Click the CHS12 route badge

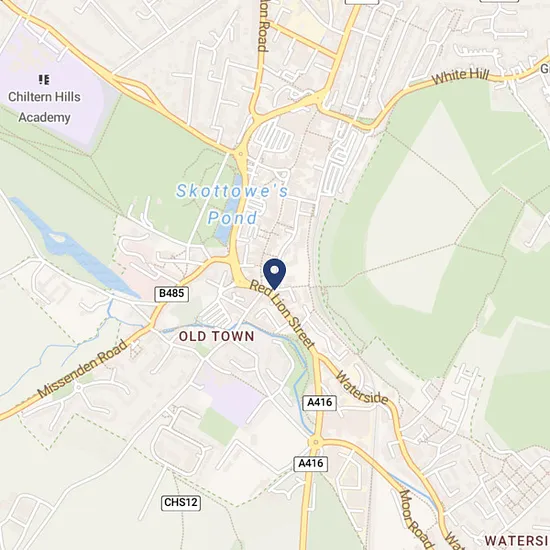[x=181, y=503]
